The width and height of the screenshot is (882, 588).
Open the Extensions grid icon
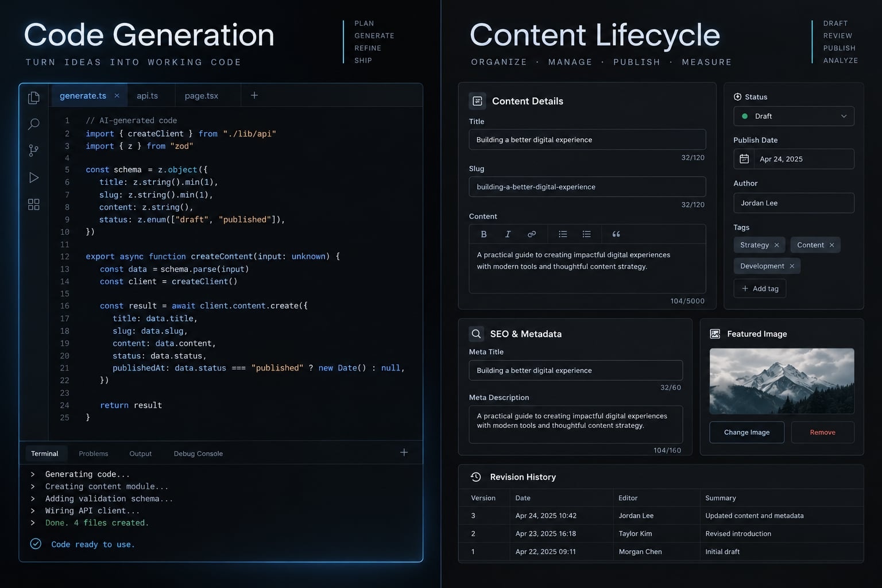34,204
